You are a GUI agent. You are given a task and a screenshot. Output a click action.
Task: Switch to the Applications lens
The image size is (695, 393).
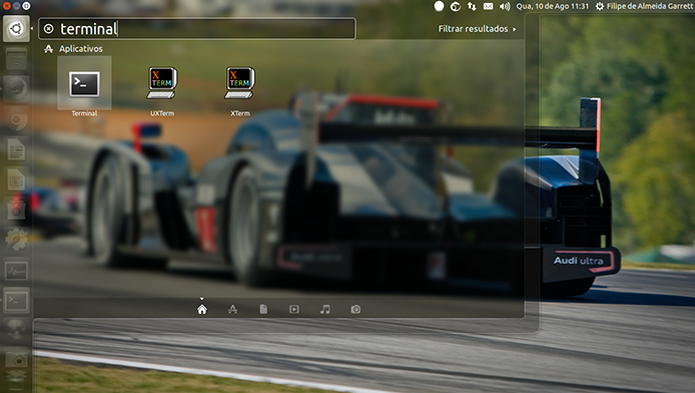233,309
